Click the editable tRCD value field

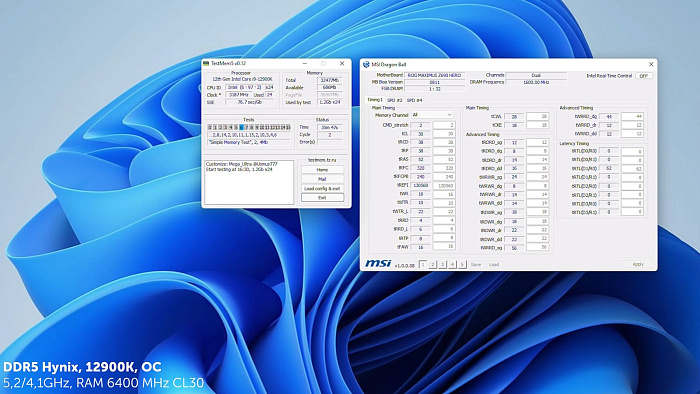(x=444, y=142)
